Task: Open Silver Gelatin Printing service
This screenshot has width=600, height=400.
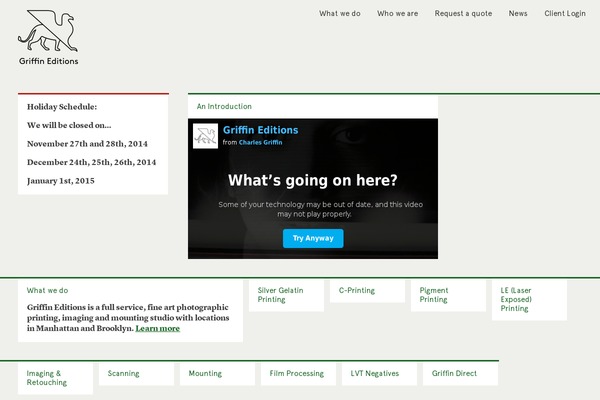Action: pyautogui.click(x=286, y=295)
